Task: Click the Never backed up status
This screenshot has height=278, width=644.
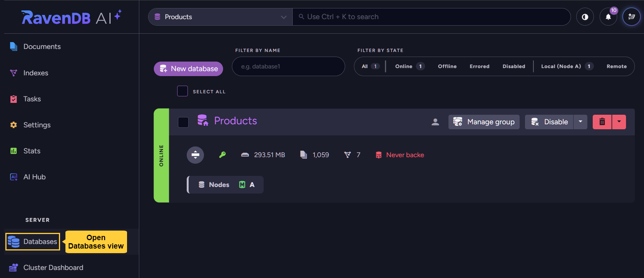Action: [x=405, y=155]
